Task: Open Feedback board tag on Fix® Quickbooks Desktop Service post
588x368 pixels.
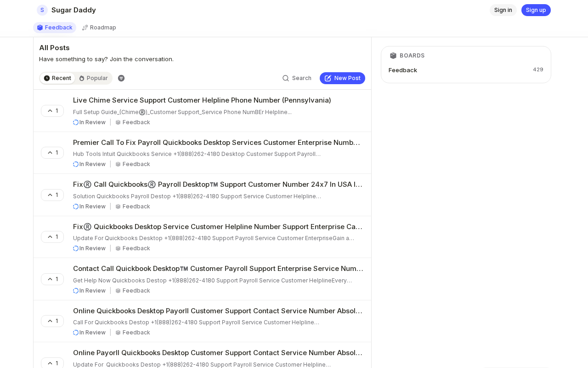Action: 133,248
